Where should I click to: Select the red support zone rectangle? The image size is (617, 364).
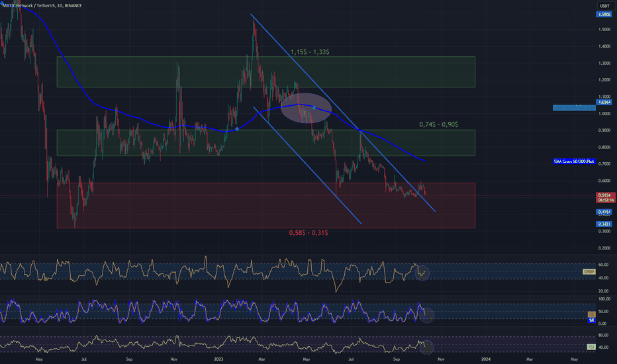(x=266, y=205)
